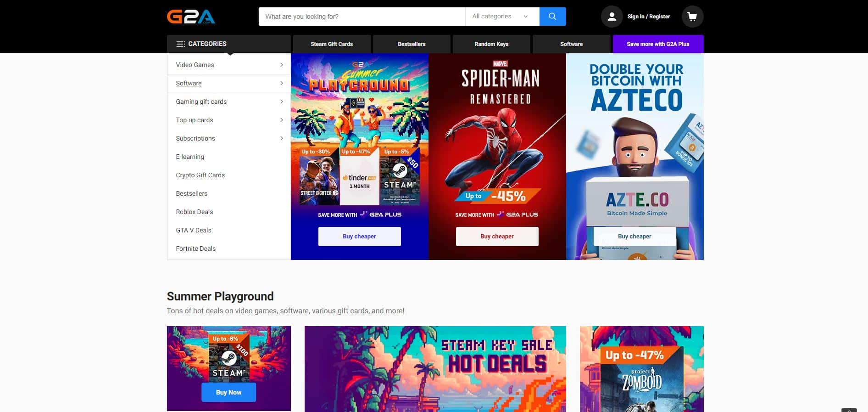The width and height of the screenshot is (868, 412).
Task: Expand the Top-up cards chevron
Action: 281,120
